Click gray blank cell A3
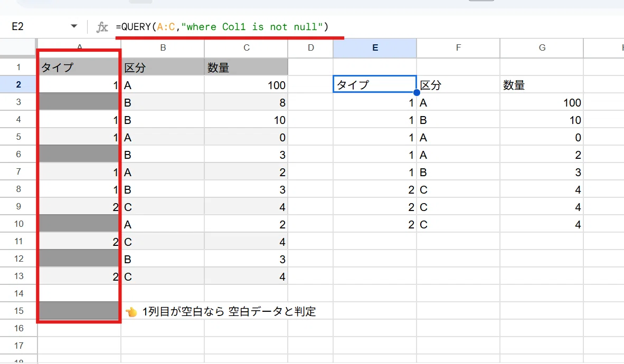Image resolution: width=624 pixels, height=364 pixels. [x=79, y=102]
